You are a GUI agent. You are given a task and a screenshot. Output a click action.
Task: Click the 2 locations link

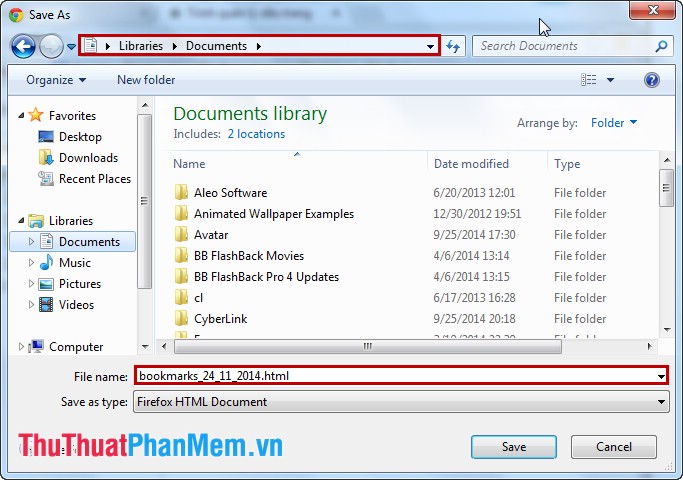pyautogui.click(x=256, y=134)
